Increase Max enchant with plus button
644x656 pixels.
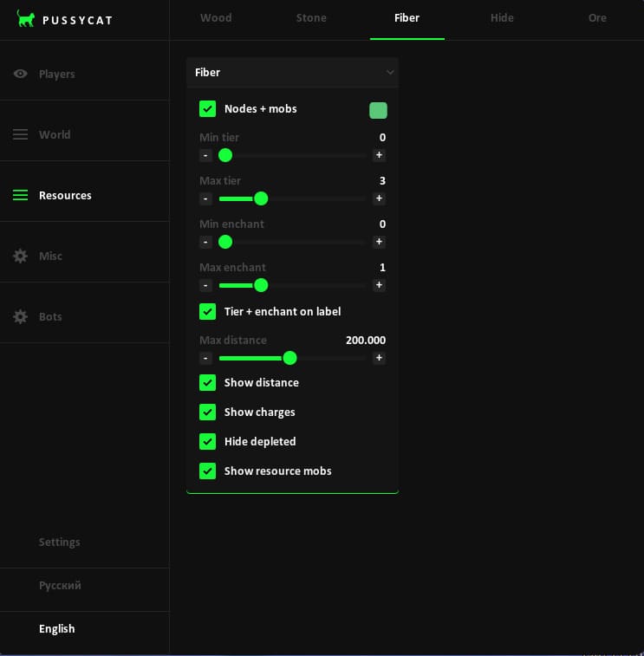pos(379,285)
